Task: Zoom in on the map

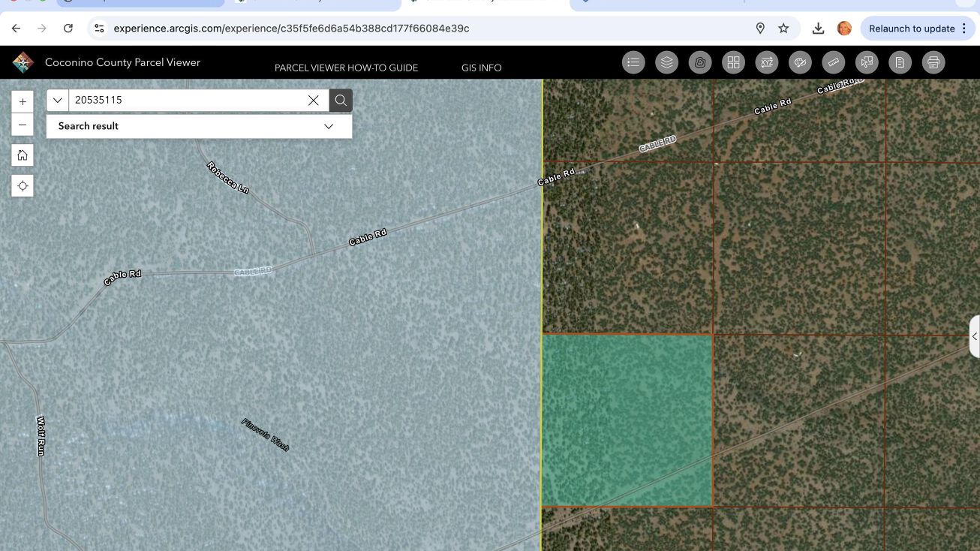Action: click(x=23, y=101)
